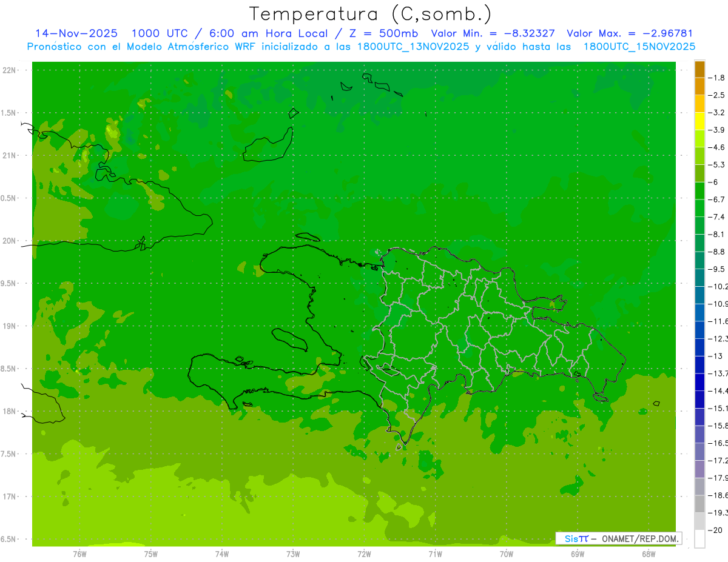Click the "-6.7" color bar label
The image size is (728, 562).
[x=717, y=199]
